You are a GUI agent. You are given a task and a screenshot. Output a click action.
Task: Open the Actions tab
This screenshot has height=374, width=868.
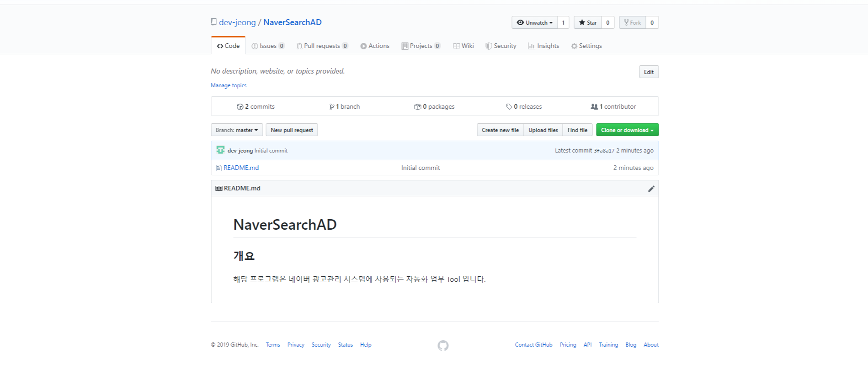pyautogui.click(x=375, y=46)
